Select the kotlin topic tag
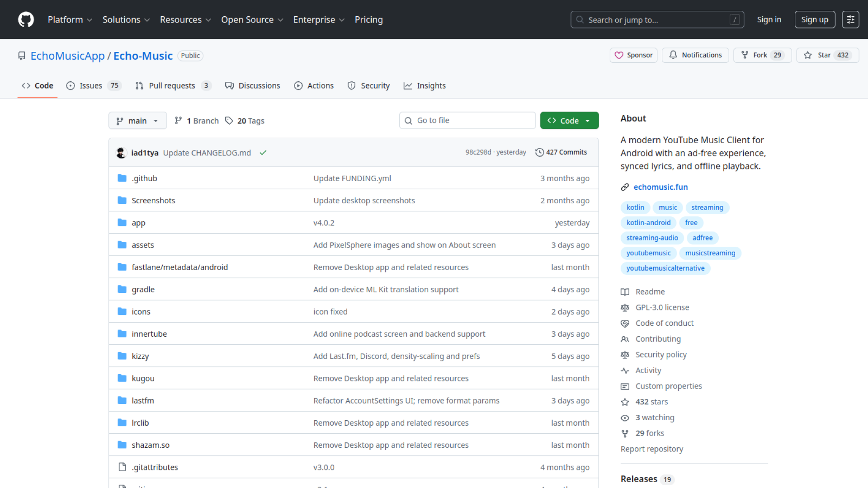This screenshot has height=488, width=868. [x=635, y=207]
